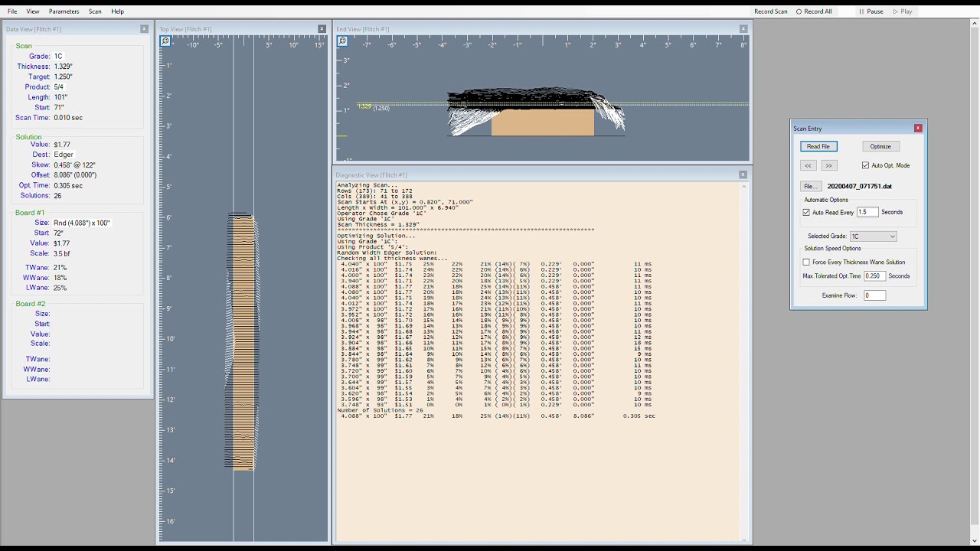Toggle Auto Opt. Mode checkbox
Screen dimensions: 980x551
click(x=866, y=165)
